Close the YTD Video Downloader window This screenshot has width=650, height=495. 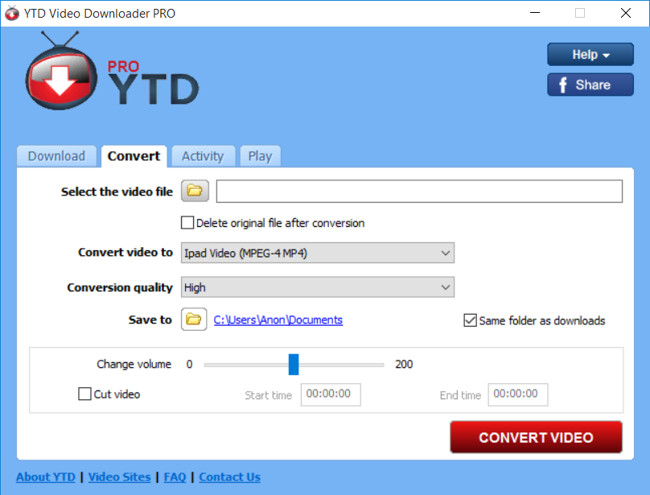click(626, 13)
